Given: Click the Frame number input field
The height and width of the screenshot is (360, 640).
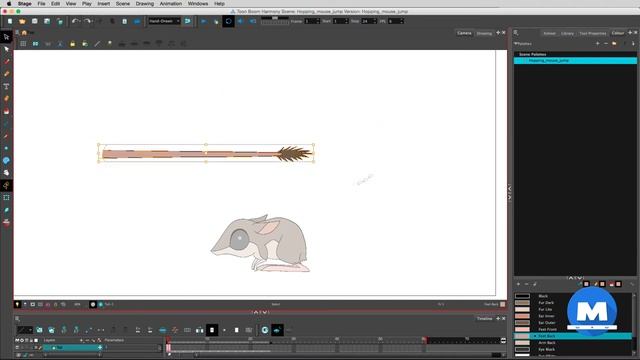Looking at the screenshot, I should point(312,21).
